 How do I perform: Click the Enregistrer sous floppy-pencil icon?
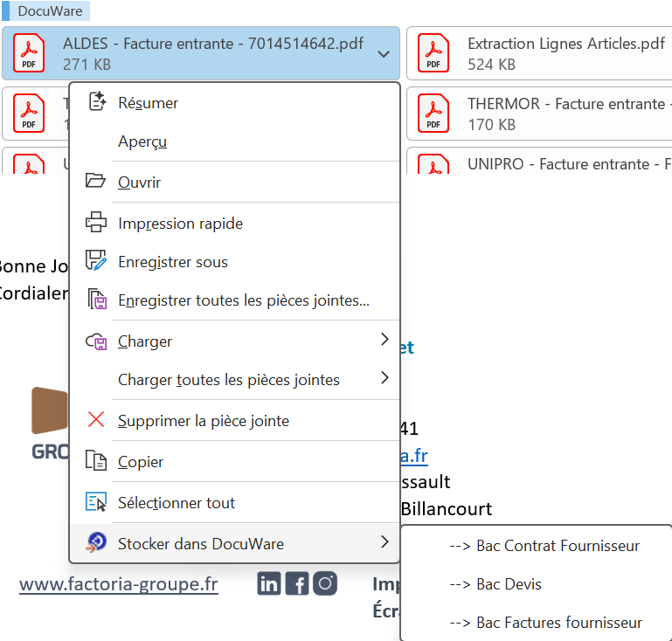pos(96,260)
